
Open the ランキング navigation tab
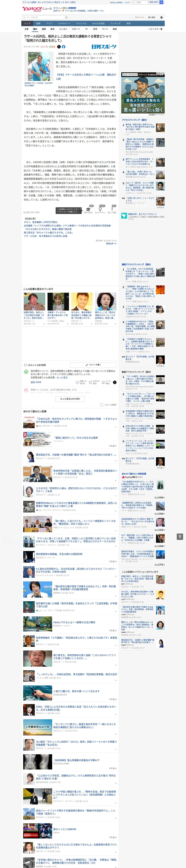pyautogui.click(x=115, y=24)
